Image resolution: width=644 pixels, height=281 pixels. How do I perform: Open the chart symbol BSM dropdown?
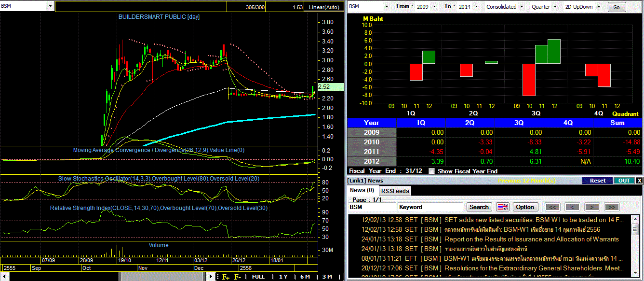click(x=51, y=6)
